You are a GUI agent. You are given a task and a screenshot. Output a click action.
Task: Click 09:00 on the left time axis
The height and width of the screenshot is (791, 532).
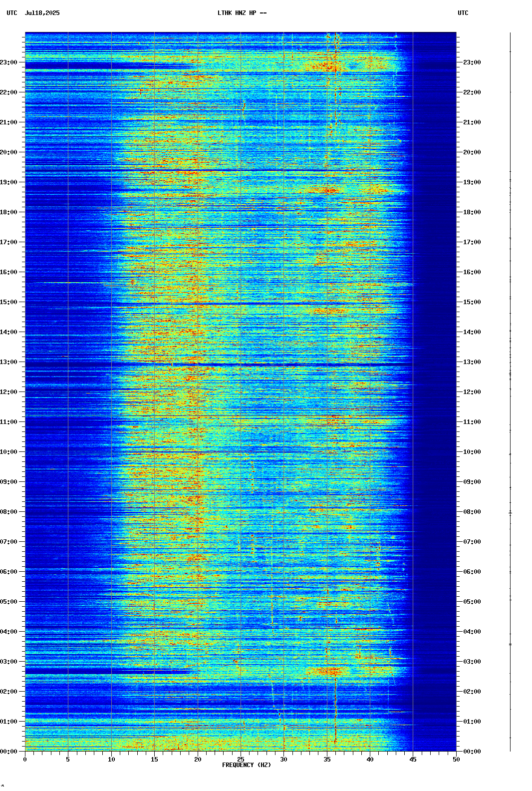coord(8,482)
